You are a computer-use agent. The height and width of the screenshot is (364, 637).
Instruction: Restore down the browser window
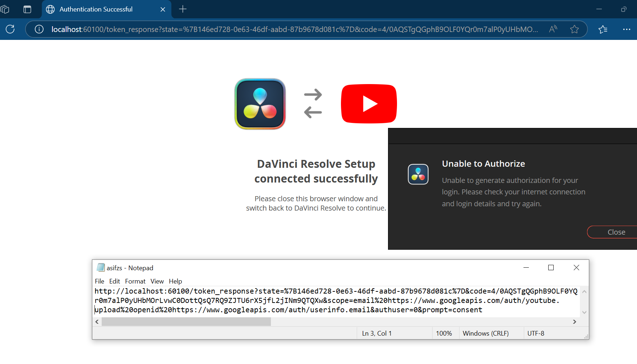(624, 9)
